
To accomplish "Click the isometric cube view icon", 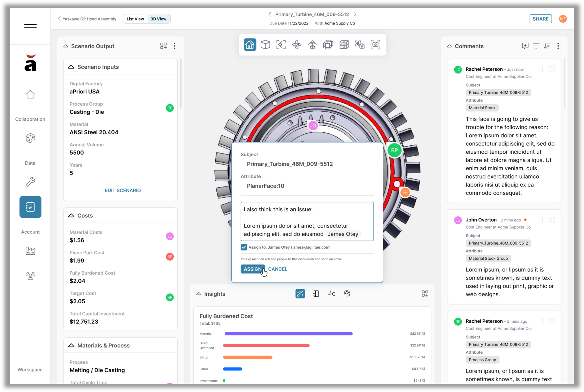I will (265, 44).
